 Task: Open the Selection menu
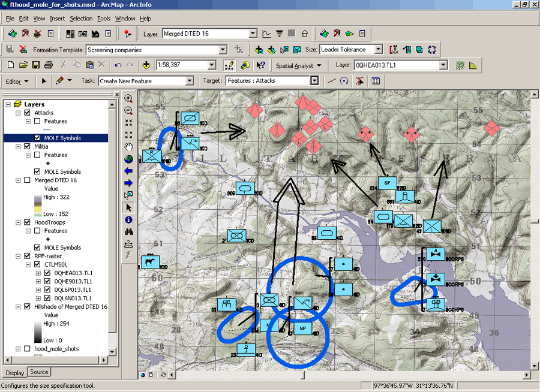(81, 19)
